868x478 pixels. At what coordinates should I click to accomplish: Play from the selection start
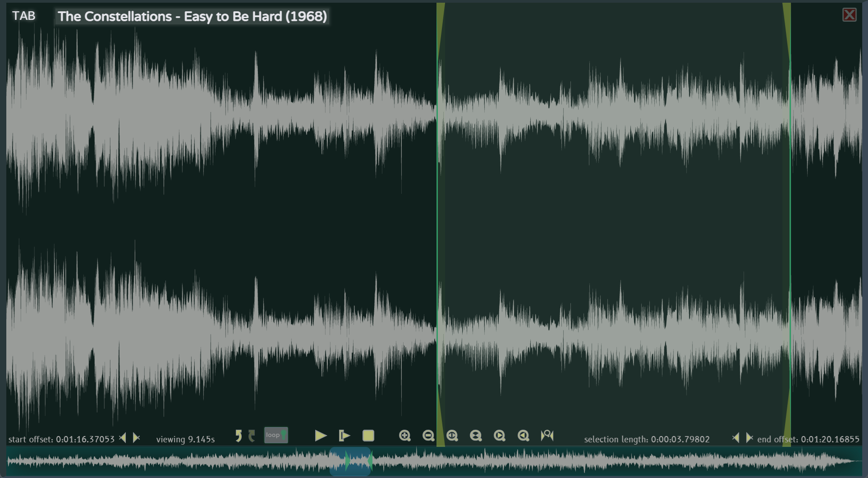point(344,436)
